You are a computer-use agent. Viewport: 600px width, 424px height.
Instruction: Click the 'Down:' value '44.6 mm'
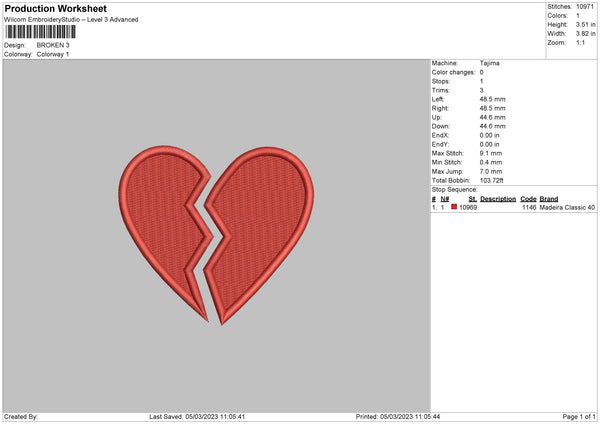(x=492, y=126)
